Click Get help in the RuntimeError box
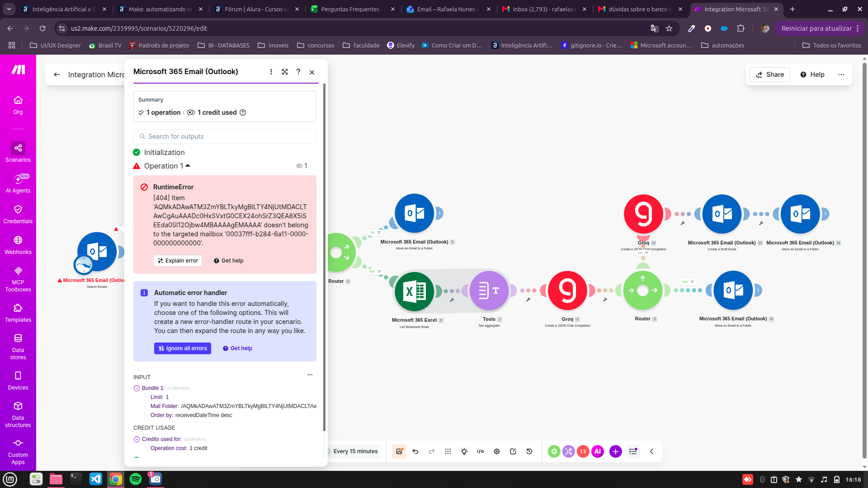 click(229, 261)
